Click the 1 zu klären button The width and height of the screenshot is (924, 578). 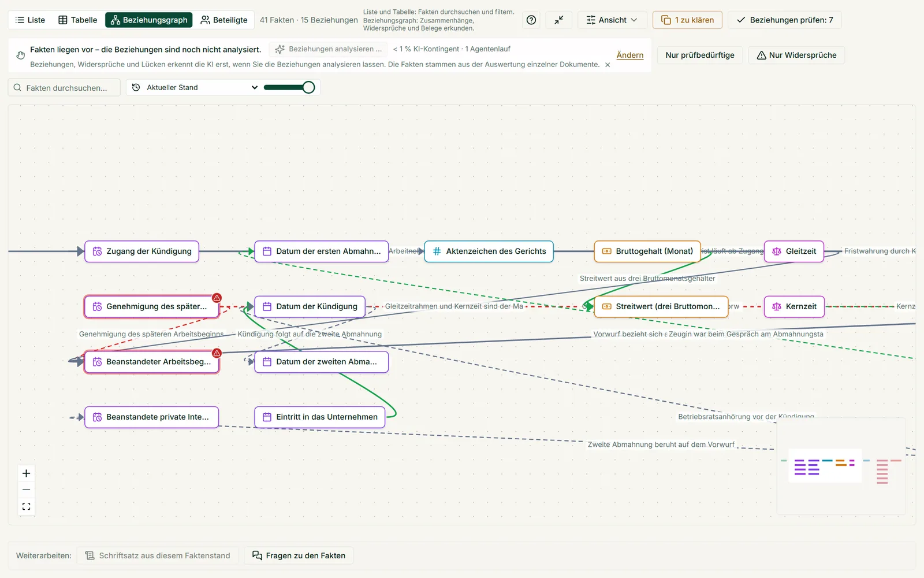[x=687, y=20]
